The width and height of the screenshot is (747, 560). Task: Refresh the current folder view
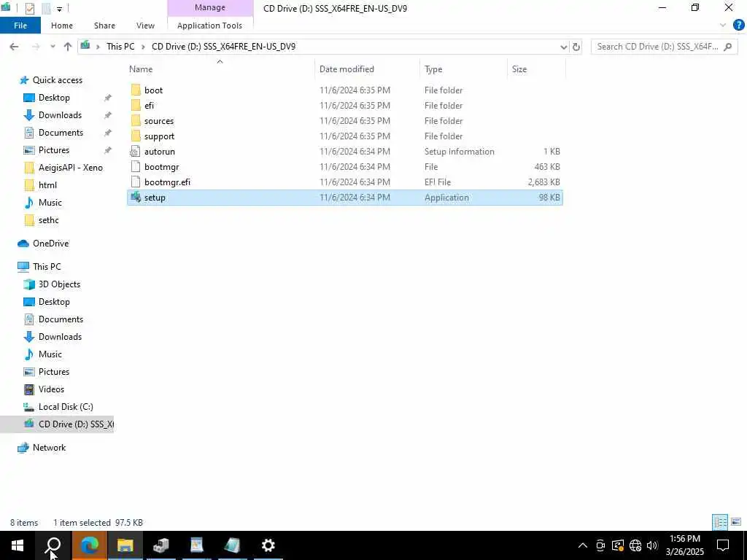tap(576, 47)
